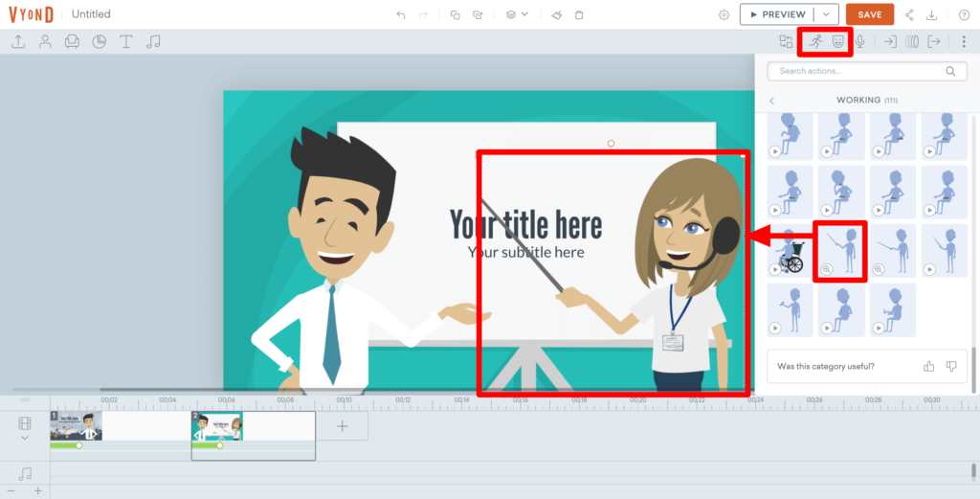980x499 pixels.
Task: Open video settings gear
Action: pos(724,15)
